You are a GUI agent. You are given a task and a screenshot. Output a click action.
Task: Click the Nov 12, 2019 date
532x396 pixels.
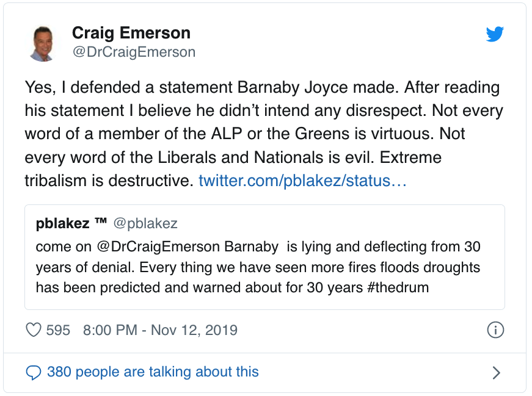pyautogui.click(x=193, y=331)
